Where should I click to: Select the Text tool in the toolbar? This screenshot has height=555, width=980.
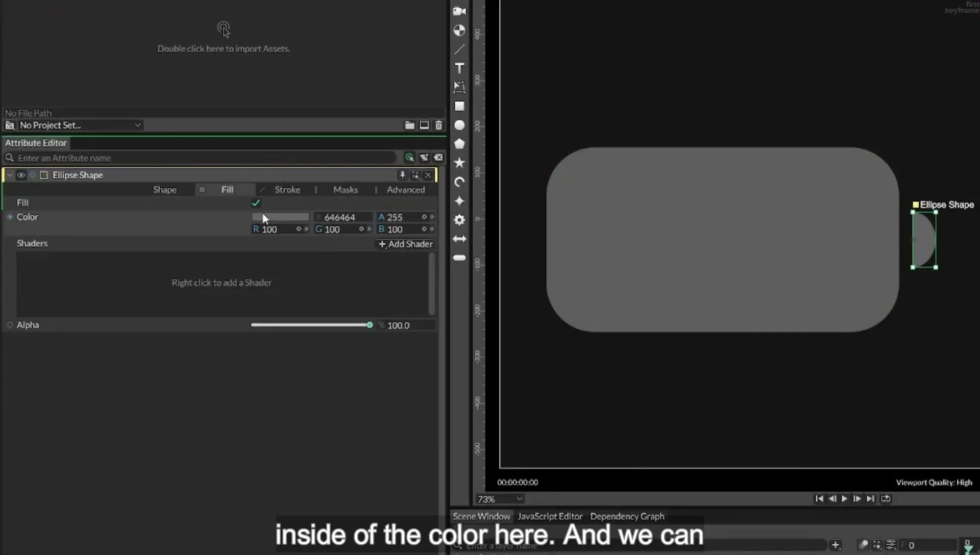click(459, 68)
